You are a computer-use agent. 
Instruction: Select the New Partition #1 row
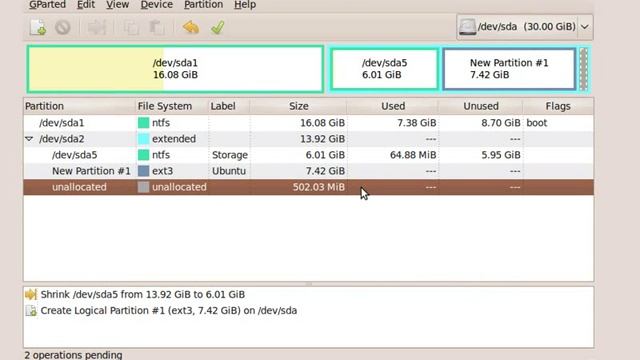[309, 171]
